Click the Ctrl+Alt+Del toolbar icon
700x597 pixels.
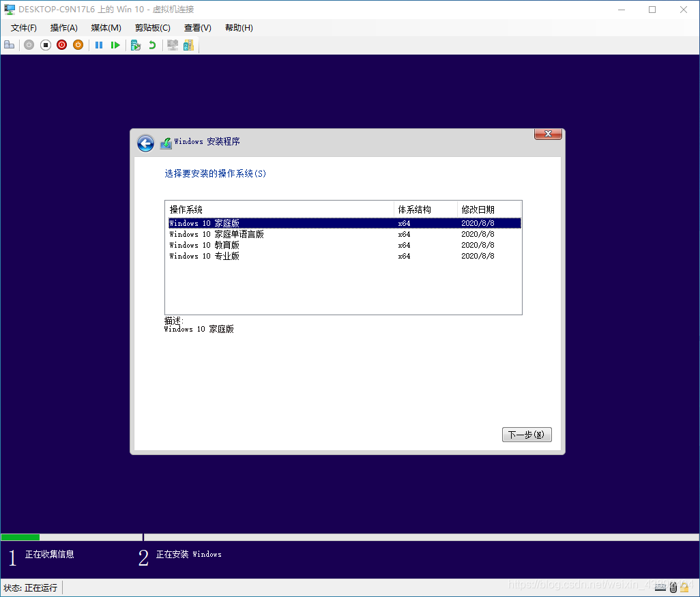10,44
